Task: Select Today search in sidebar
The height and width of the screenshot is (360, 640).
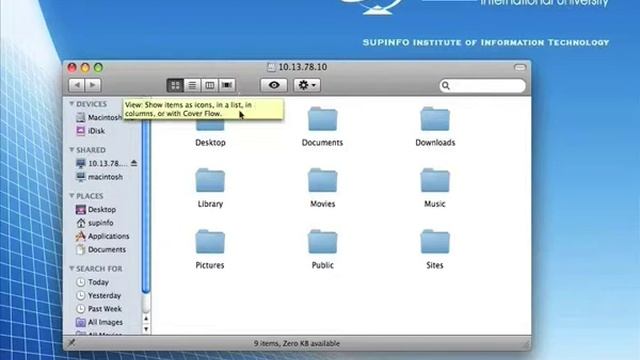Action: click(x=93, y=282)
